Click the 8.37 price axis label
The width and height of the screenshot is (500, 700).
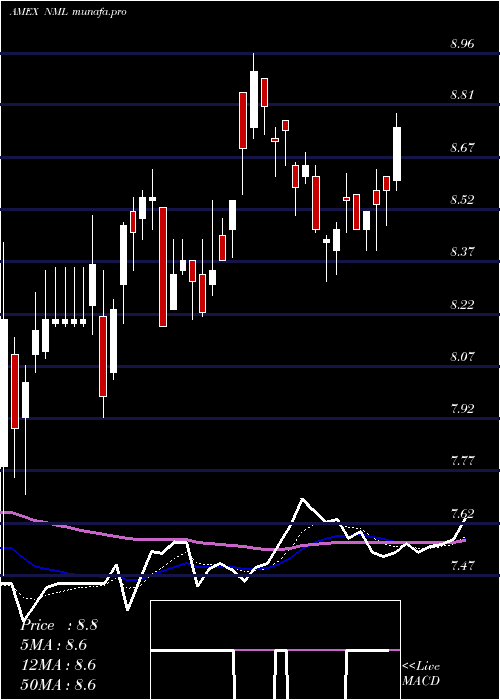pos(462,252)
